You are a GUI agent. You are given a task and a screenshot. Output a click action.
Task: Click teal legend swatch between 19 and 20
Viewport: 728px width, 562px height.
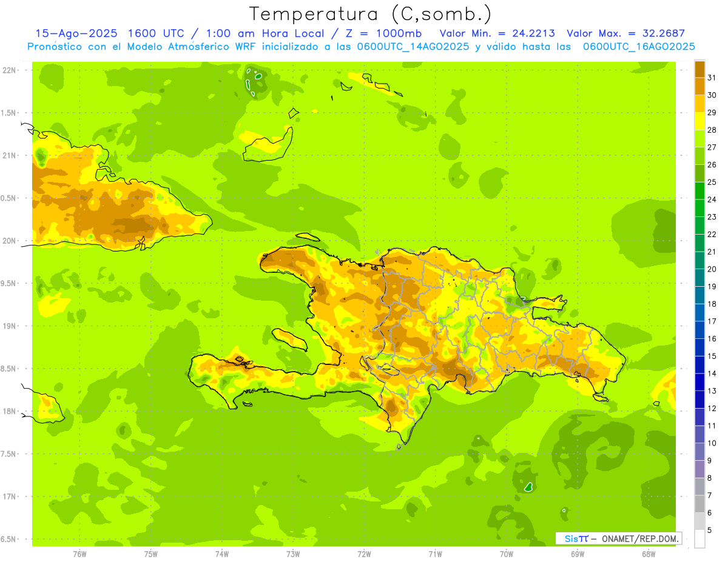coord(699,278)
